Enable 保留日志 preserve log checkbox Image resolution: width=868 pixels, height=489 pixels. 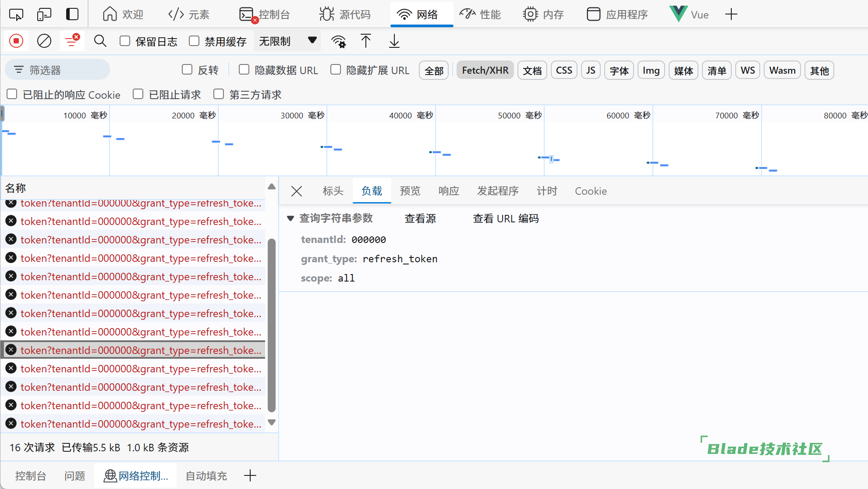125,41
